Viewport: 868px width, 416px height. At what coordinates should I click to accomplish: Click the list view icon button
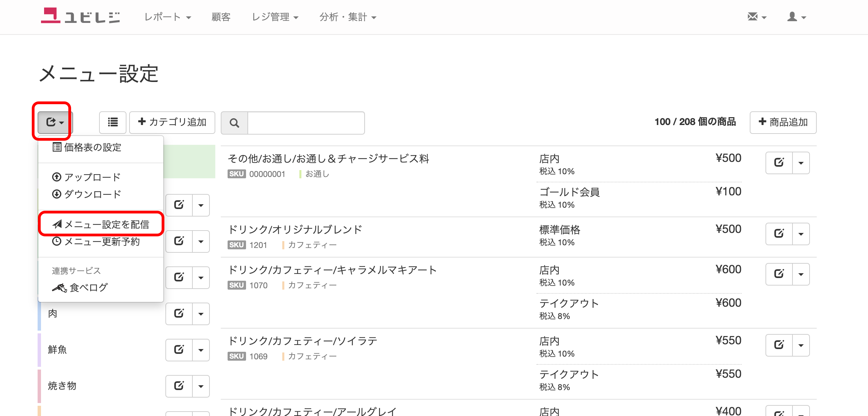coord(113,122)
